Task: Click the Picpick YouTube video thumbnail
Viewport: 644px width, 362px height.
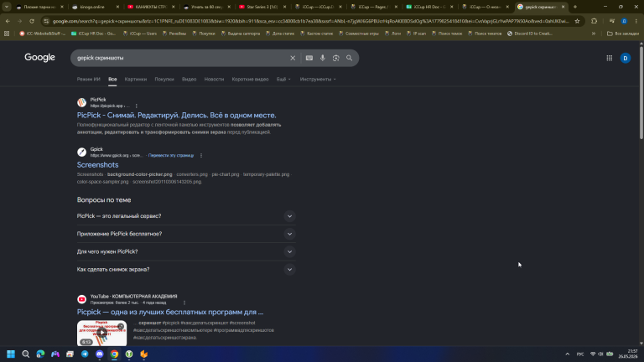Action: pyautogui.click(x=101, y=333)
